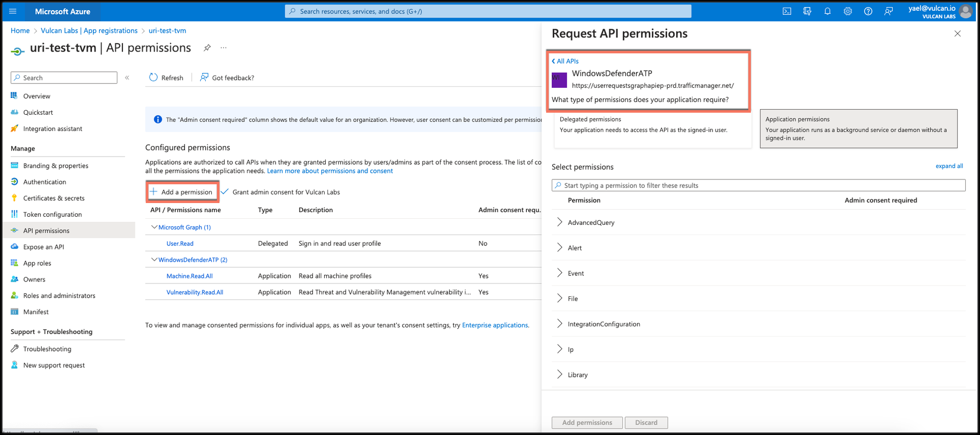Open the settings gear in header
This screenshot has height=435, width=980.
(x=848, y=11)
